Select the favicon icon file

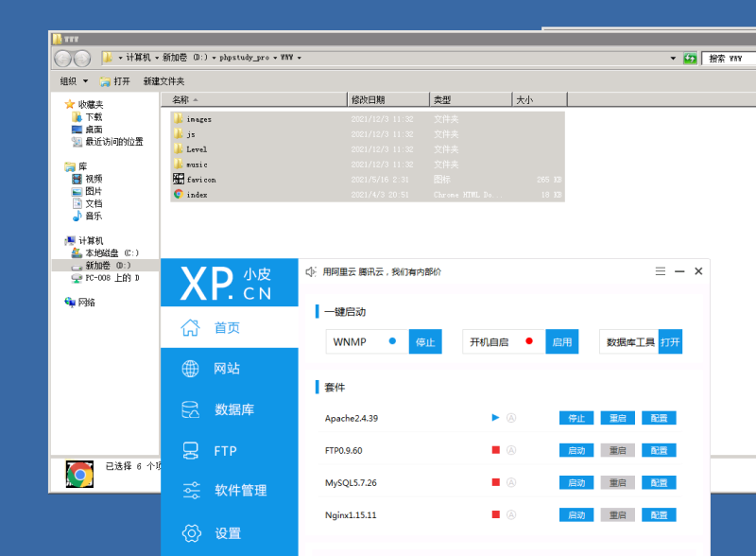coord(368,180)
